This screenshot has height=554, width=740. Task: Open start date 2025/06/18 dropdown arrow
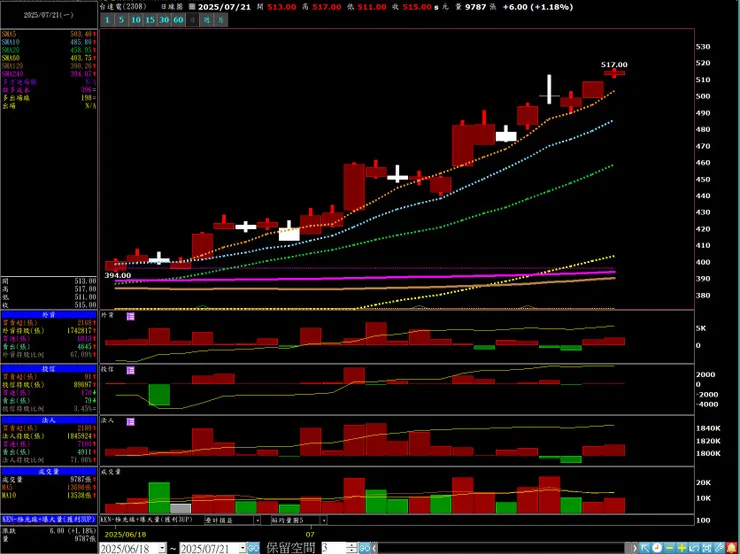click(x=162, y=548)
